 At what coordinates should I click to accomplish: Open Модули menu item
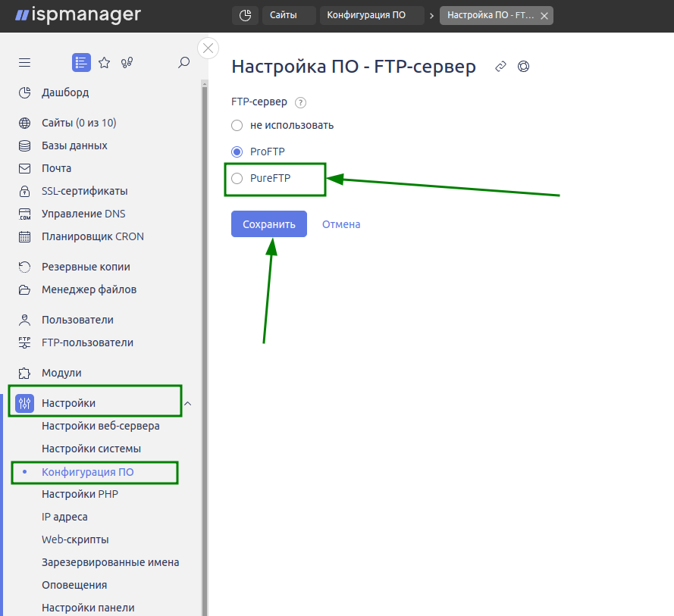tap(61, 374)
